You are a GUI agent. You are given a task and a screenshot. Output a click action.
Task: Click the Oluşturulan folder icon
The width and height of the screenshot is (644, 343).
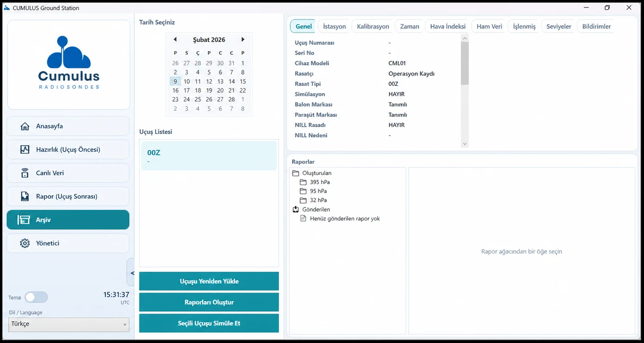click(295, 173)
